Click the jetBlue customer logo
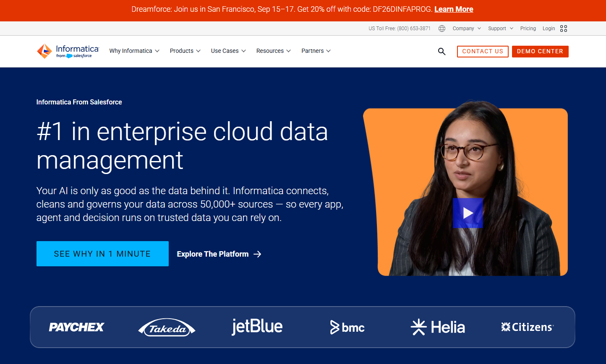 [257, 327]
